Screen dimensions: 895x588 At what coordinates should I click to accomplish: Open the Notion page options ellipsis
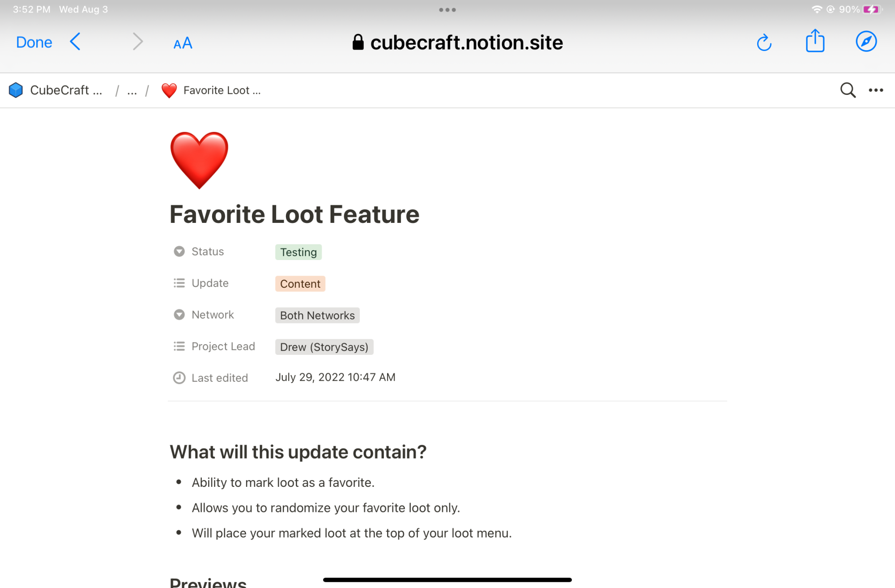pos(876,90)
